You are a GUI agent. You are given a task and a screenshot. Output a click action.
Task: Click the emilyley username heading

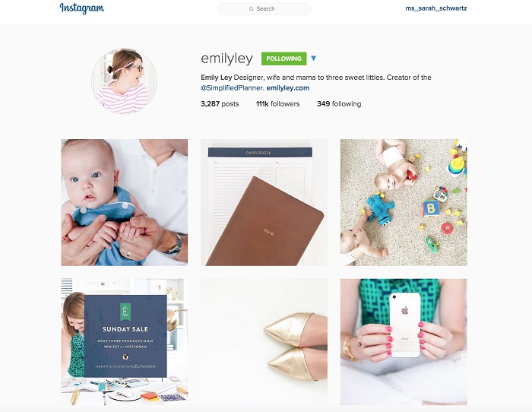tap(226, 59)
